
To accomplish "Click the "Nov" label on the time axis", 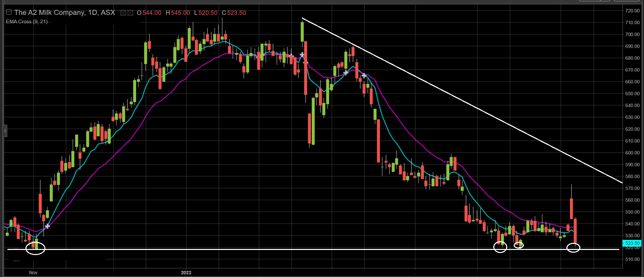I will (33, 273).
